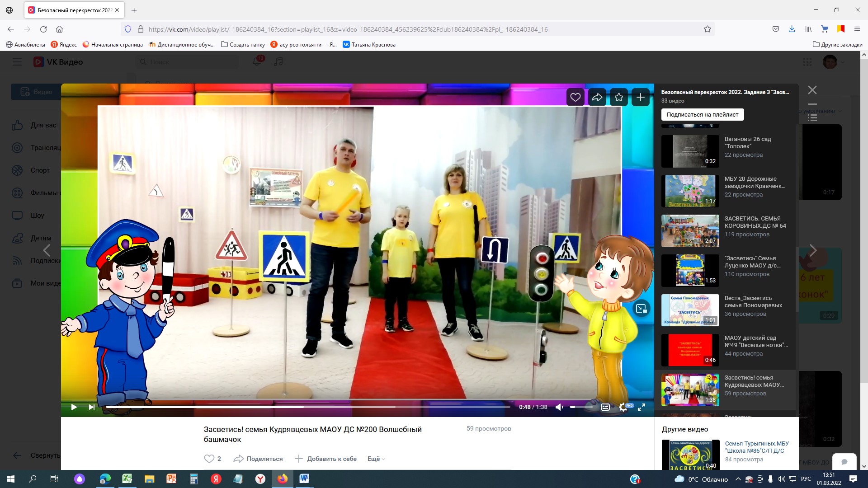Share video via overlay arrow icon

click(597, 97)
